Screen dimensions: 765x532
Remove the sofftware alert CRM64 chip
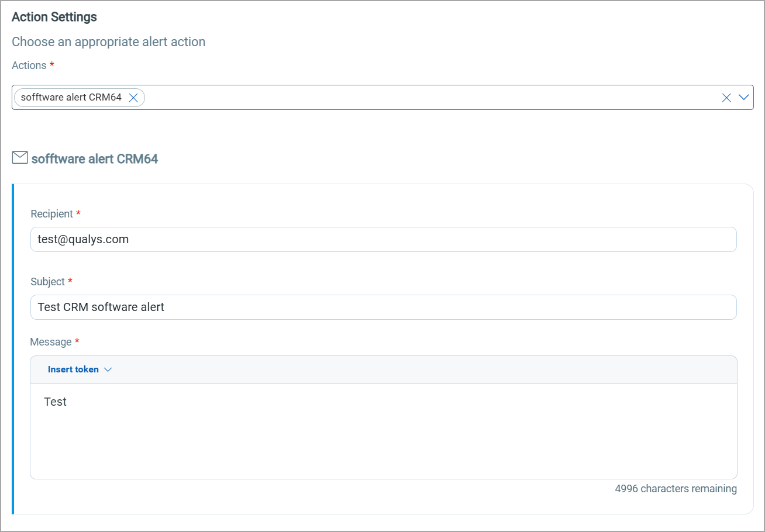click(x=133, y=98)
